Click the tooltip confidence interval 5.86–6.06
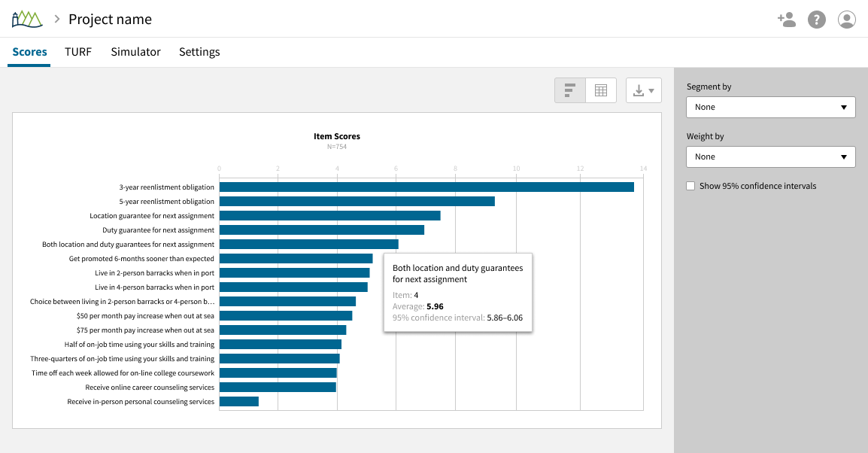This screenshot has width=868, height=453. click(x=505, y=318)
